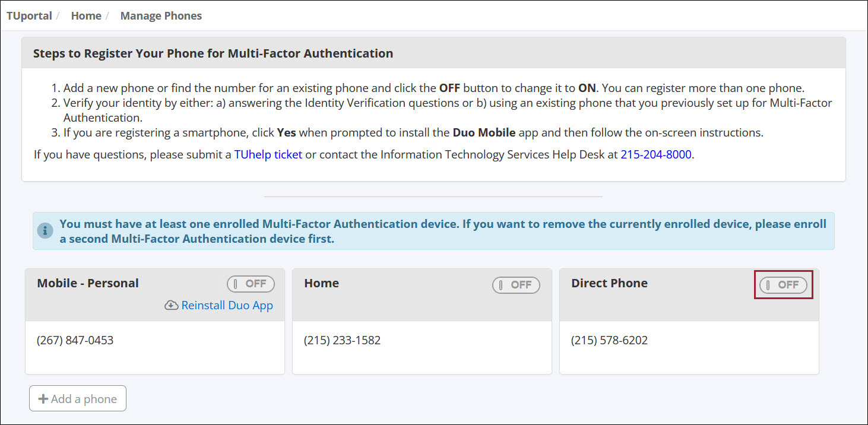The image size is (868, 425).
Task: Switch on the Direct Phone toggle
Action: tap(783, 285)
